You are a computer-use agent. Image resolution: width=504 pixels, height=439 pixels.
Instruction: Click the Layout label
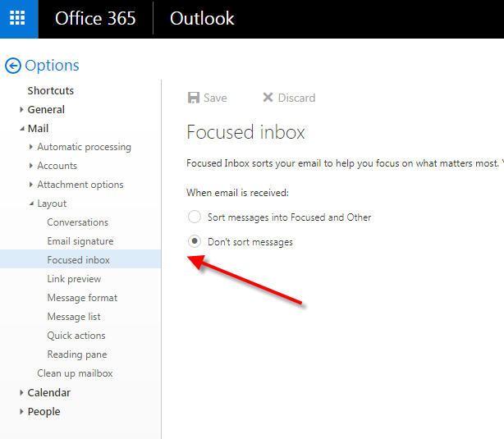pyautogui.click(x=52, y=203)
